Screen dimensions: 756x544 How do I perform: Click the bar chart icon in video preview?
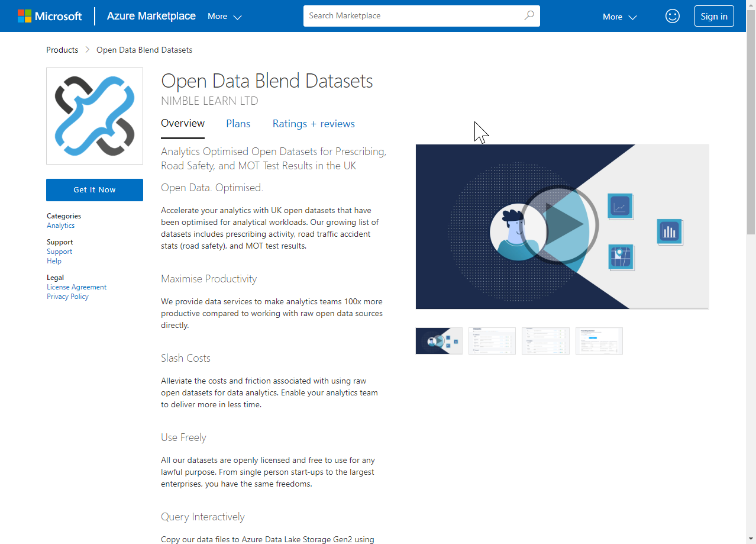click(670, 232)
